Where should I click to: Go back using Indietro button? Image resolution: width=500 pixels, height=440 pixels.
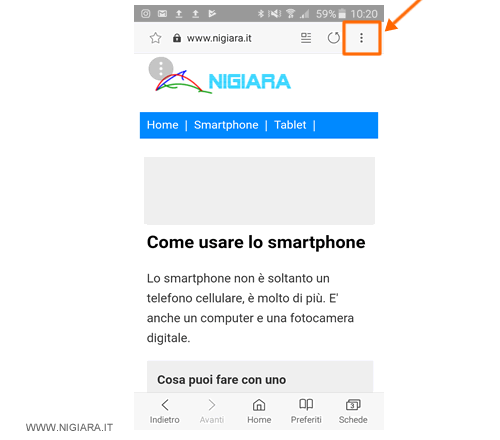(165, 411)
